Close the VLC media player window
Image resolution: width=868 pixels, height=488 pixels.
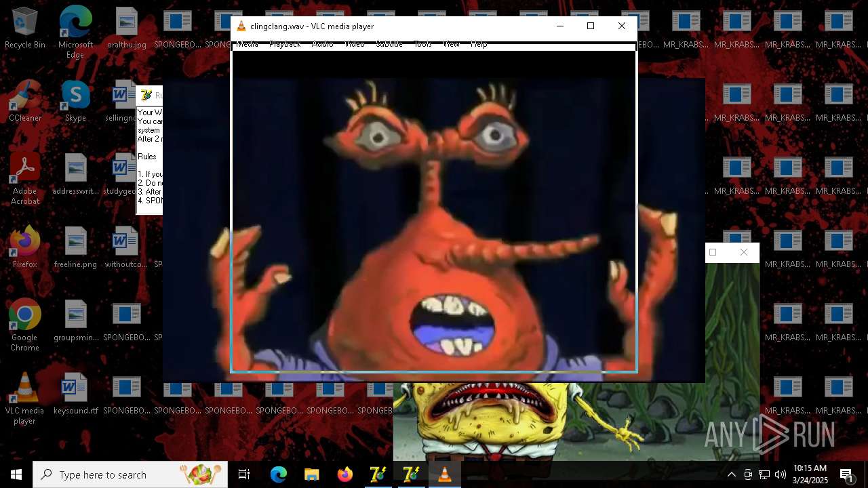coord(622,26)
